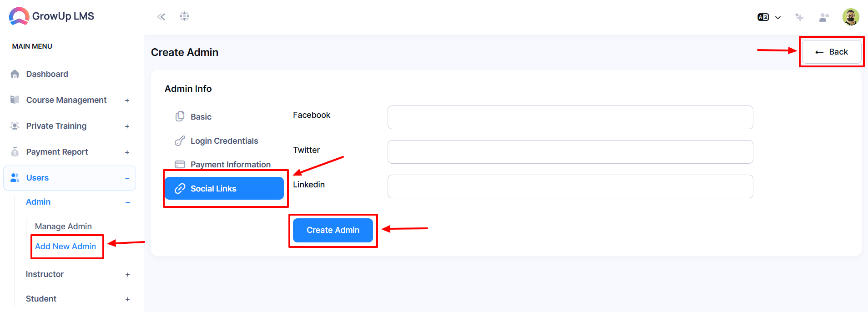Collapse sidebar with double chevron icon
The width and height of the screenshot is (868, 312).
tap(161, 17)
